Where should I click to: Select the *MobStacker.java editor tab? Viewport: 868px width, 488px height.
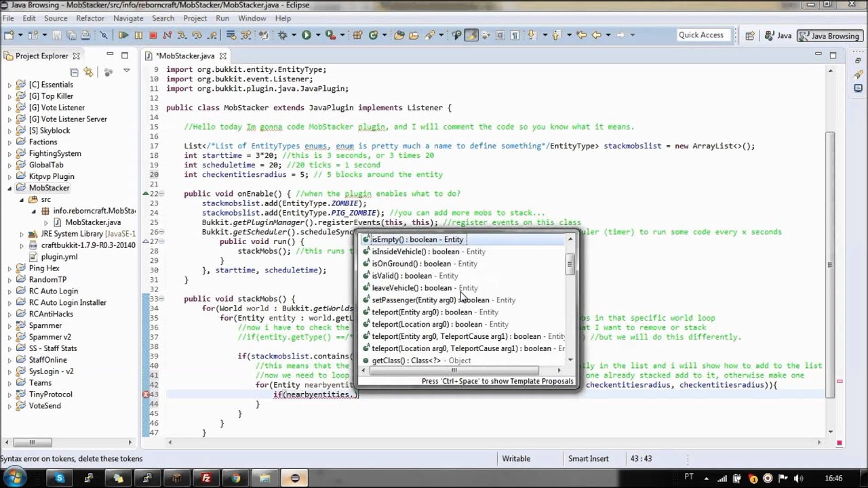[x=186, y=56]
